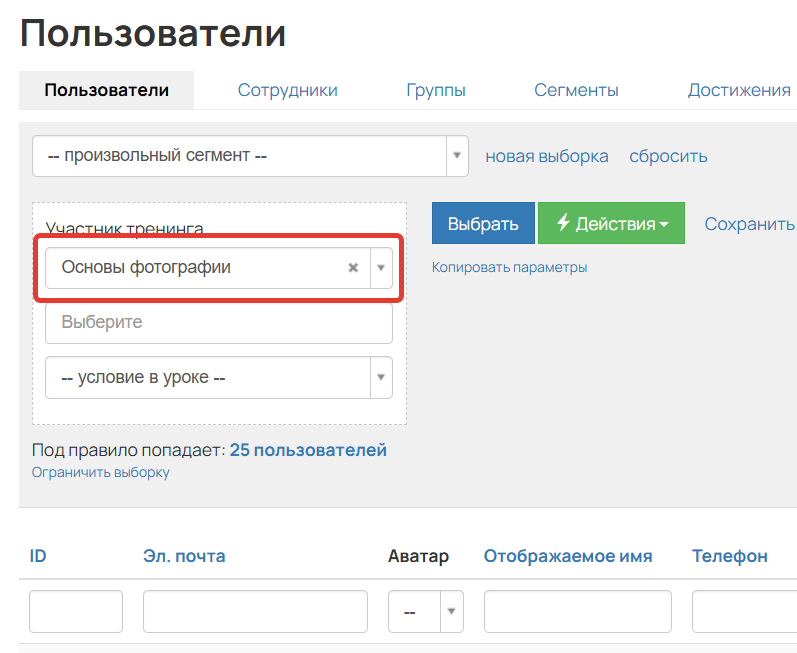Click the 'новая выборка' link
This screenshot has height=653, width=797.
[x=546, y=156]
